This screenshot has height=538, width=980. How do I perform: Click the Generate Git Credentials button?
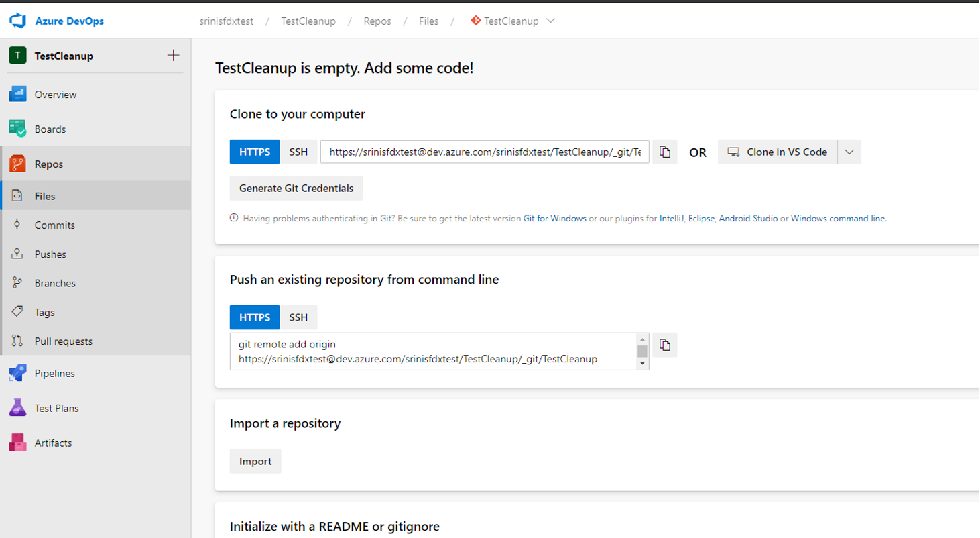tap(296, 188)
